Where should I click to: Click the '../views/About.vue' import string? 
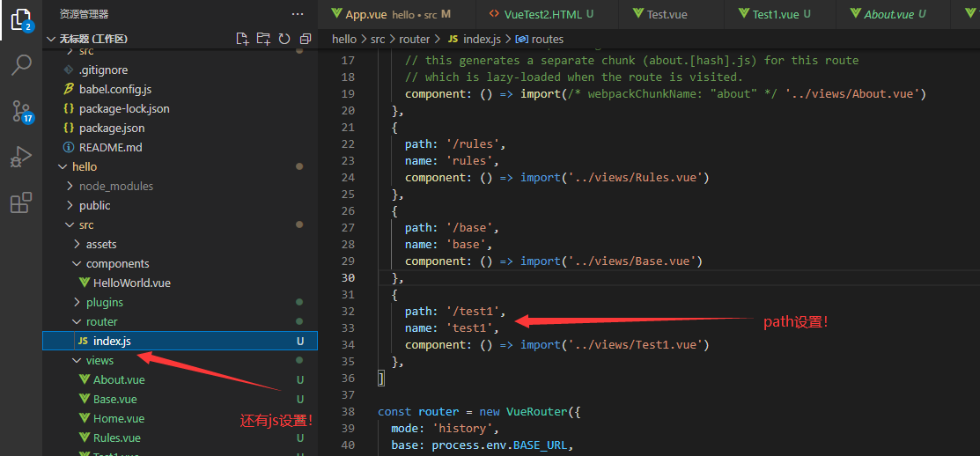tap(851, 94)
